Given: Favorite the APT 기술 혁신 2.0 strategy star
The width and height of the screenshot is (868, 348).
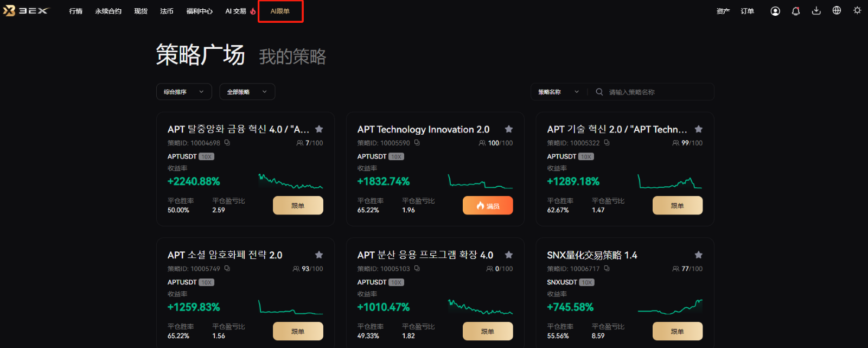Looking at the screenshot, I should (x=699, y=129).
